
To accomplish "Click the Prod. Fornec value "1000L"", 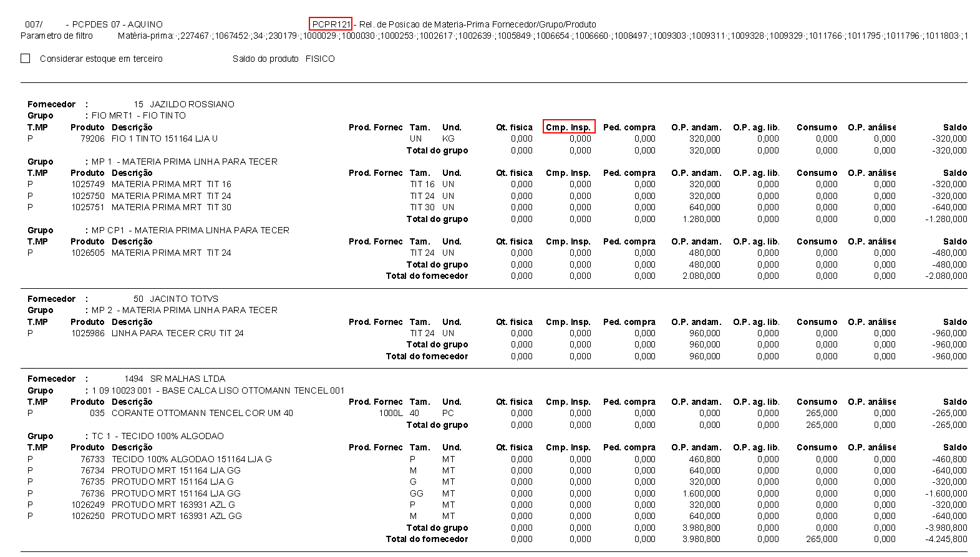I will [391, 413].
